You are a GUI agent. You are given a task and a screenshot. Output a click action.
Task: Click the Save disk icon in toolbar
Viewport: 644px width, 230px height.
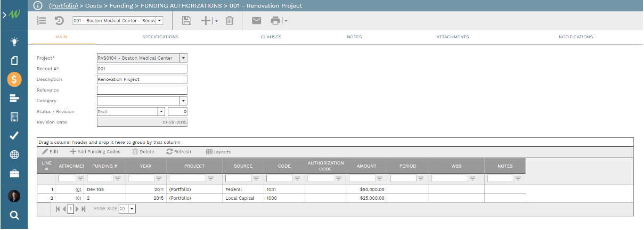[x=186, y=21]
